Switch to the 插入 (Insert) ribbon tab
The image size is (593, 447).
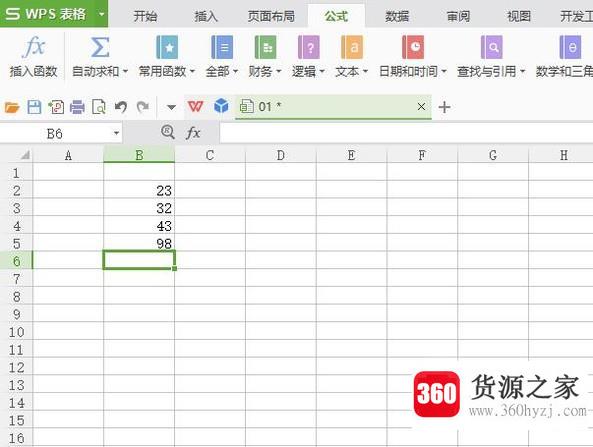(x=206, y=16)
